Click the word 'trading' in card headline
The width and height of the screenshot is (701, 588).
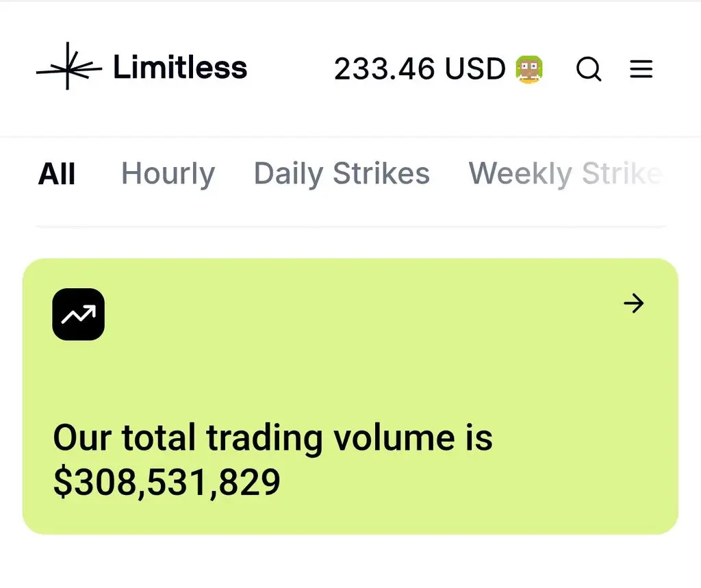coord(264,439)
